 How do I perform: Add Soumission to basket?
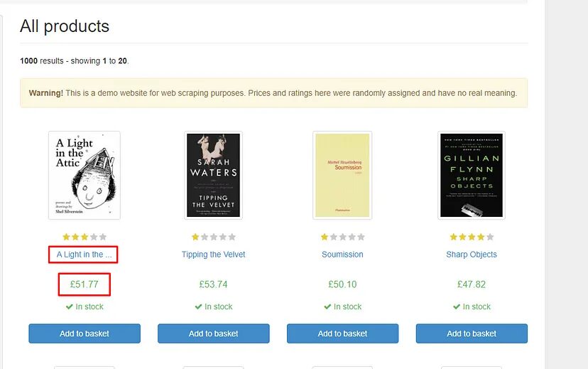[342, 333]
